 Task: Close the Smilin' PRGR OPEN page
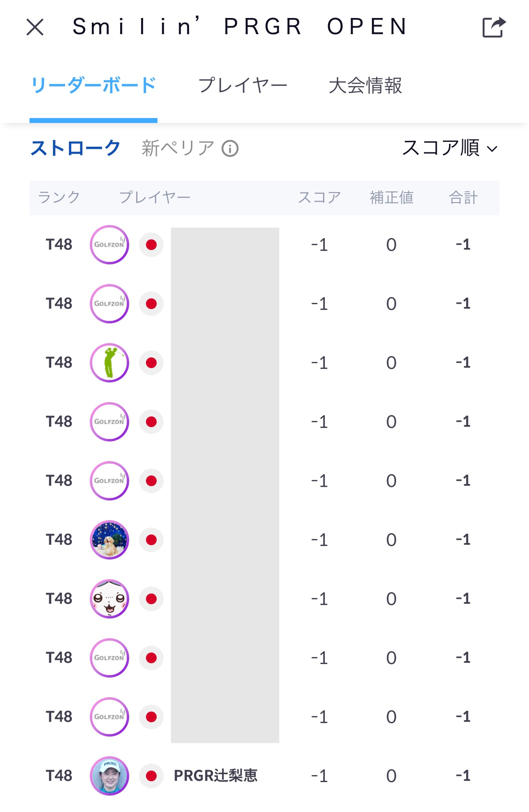click(x=35, y=27)
